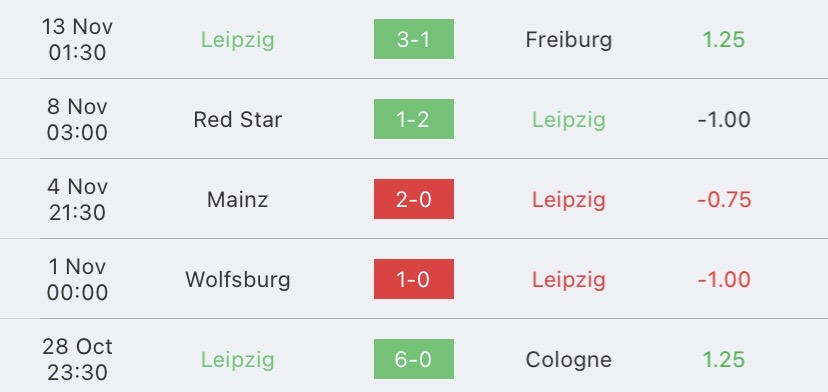Select the Mainz team name

pyautogui.click(x=238, y=200)
